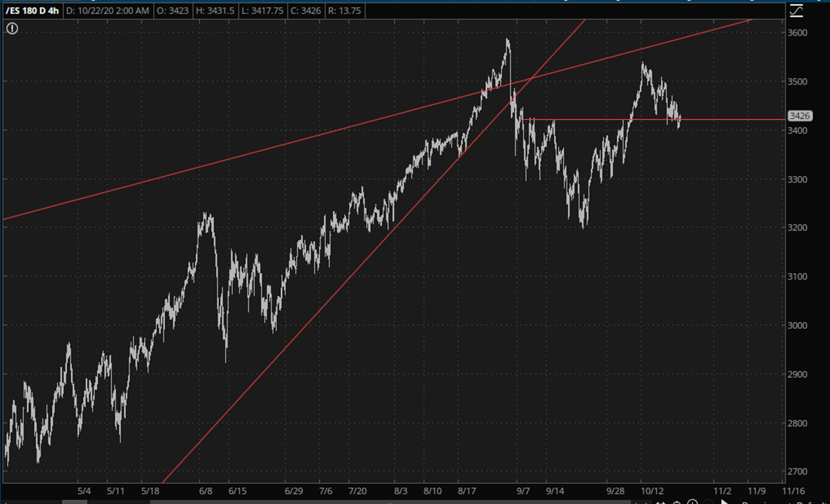This screenshot has width=830, height=504.
Task: Click the 10/12 date on time axis
Action: (652, 491)
